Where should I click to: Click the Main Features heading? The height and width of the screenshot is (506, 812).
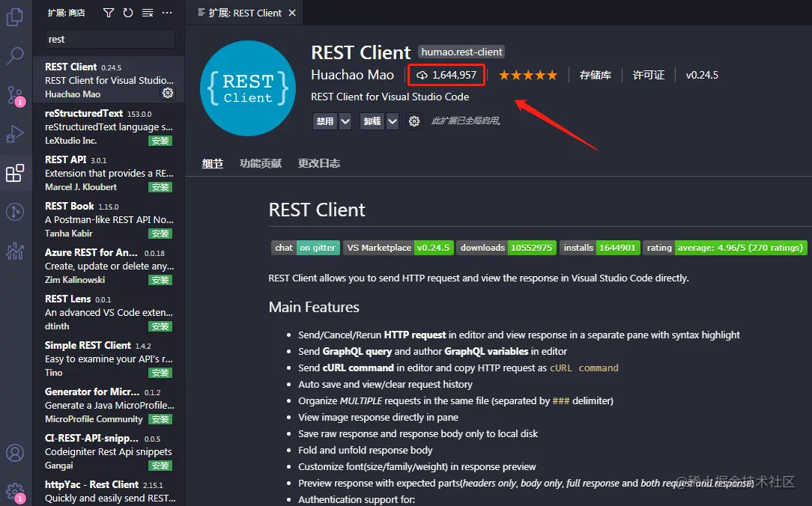pyautogui.click(x=314, y=308)
